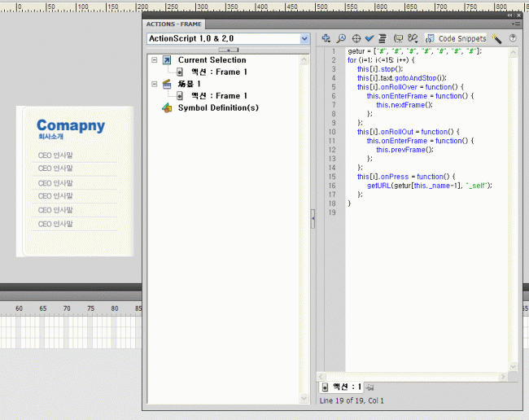The image size is (529, 420).
Task: Switch to the ACTIONS - FRAME tab
Action: pos(174,24)
